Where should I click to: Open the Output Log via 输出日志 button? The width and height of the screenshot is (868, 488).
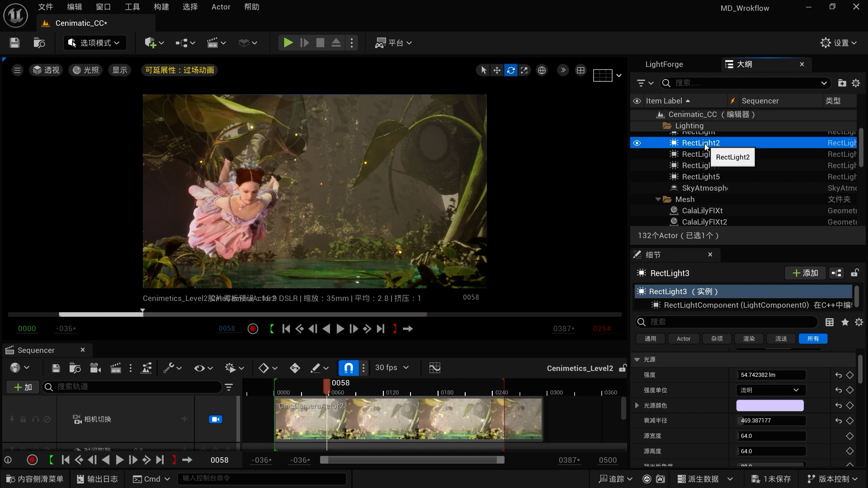click(96, 479)
